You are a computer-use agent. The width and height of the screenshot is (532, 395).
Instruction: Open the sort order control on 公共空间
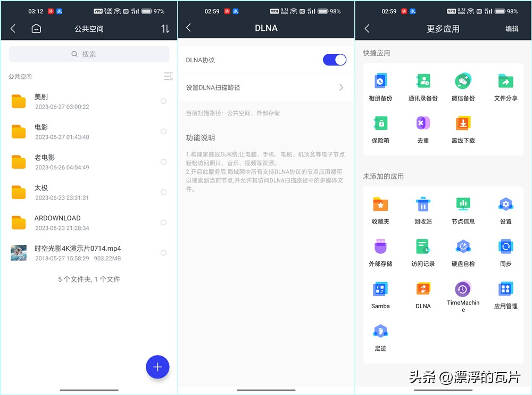[x=166, y=28]
